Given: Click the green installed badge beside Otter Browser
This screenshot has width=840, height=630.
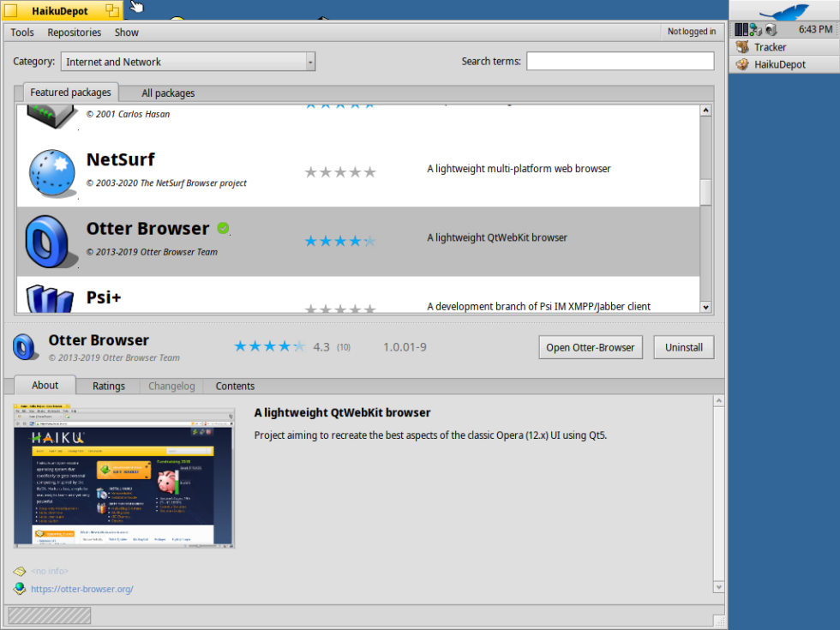Looking at the screenshot, I should [223, 227].
